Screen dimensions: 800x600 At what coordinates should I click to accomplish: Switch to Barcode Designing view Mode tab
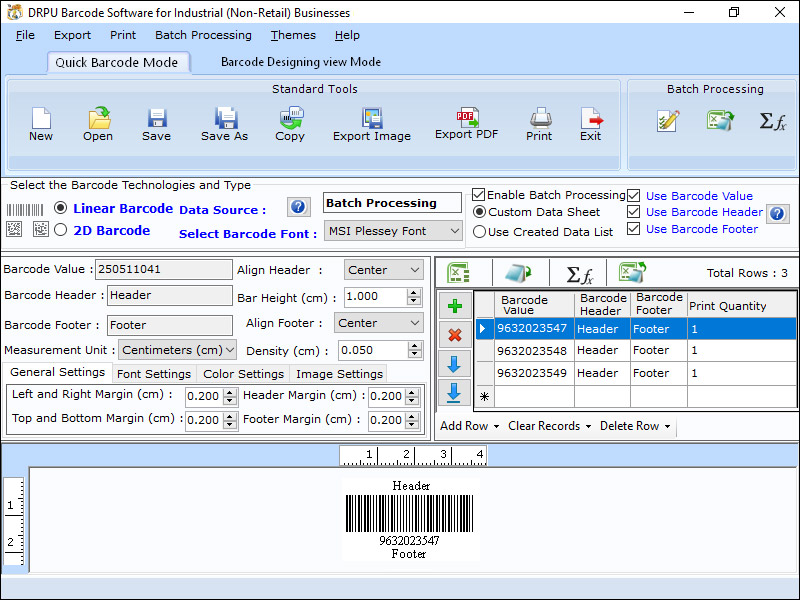pos(299,60)
